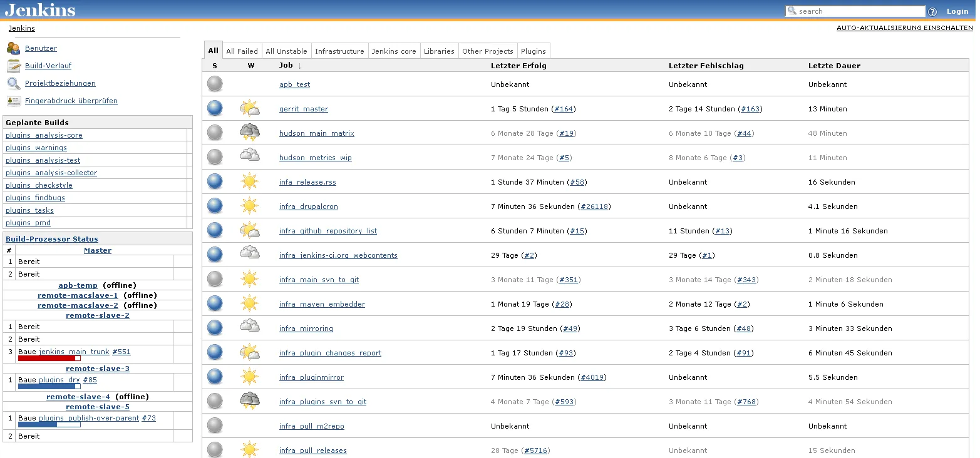Click the Fingerabdruck überprüfen icon

click(x=13, y=101)
